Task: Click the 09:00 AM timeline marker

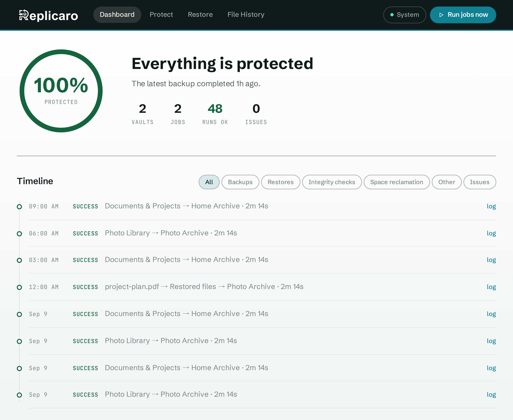Action: click(x=19, y=207)
